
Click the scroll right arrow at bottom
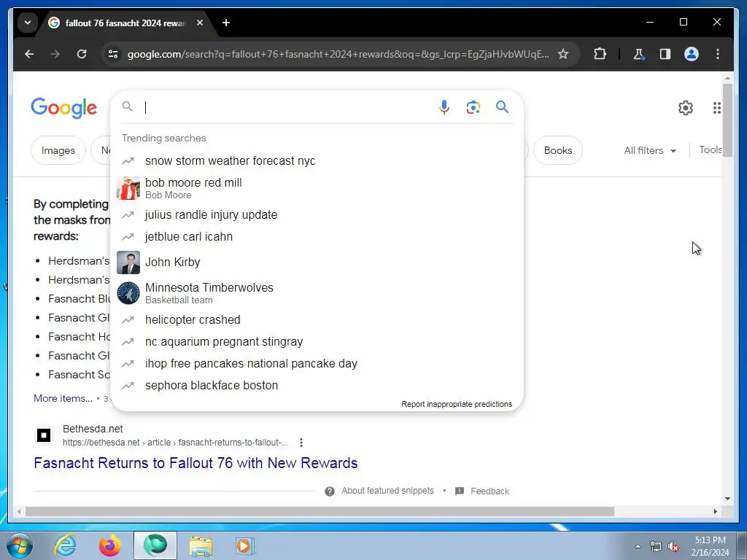click(x=715, y=511)
